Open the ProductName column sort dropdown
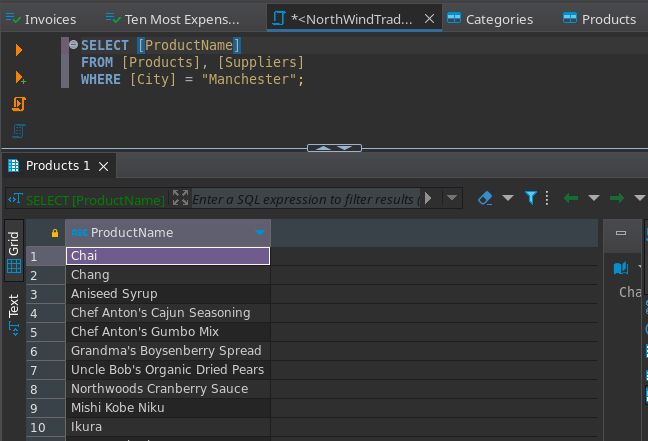This screenshot has width=648, height=441. 261,233
